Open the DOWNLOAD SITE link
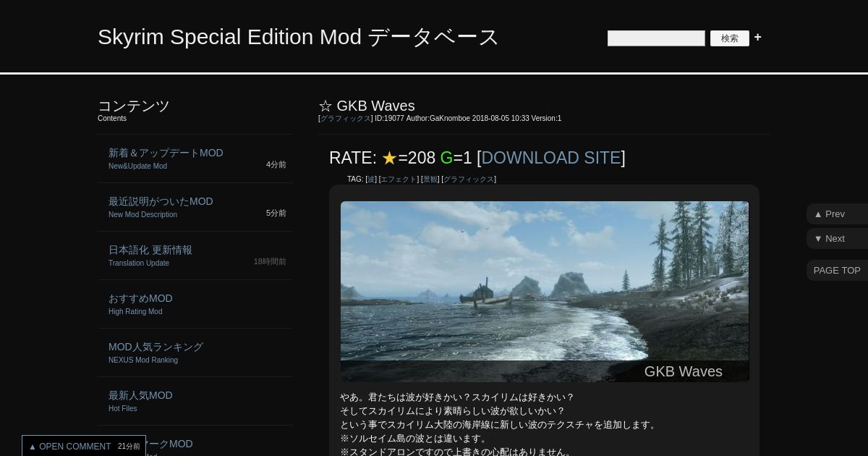This screenshot has width=868, height=456. [551, 158]
